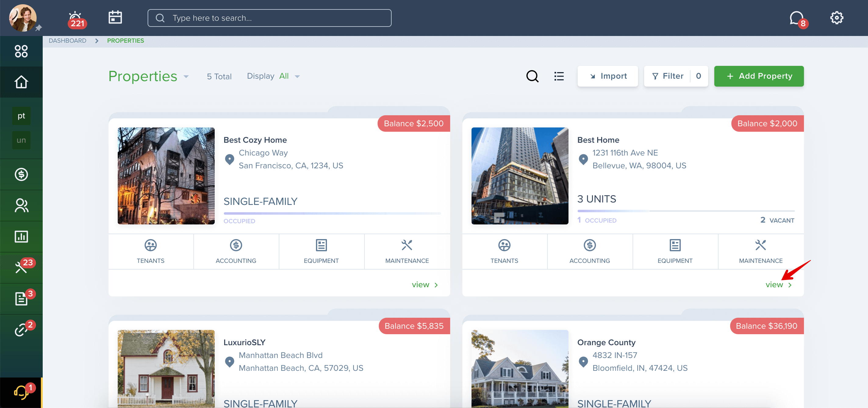868x408 pixels.
Task: Click the filter count '0' indicator
Action: (x=699, y=76)
